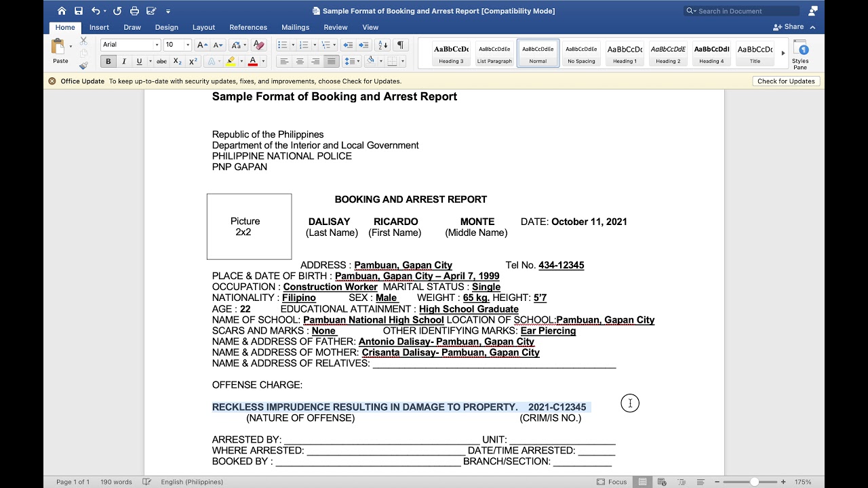This screenshot has height=488, width=868.
Task: Toggle Italic formatting
Action: tap(123, 61)
